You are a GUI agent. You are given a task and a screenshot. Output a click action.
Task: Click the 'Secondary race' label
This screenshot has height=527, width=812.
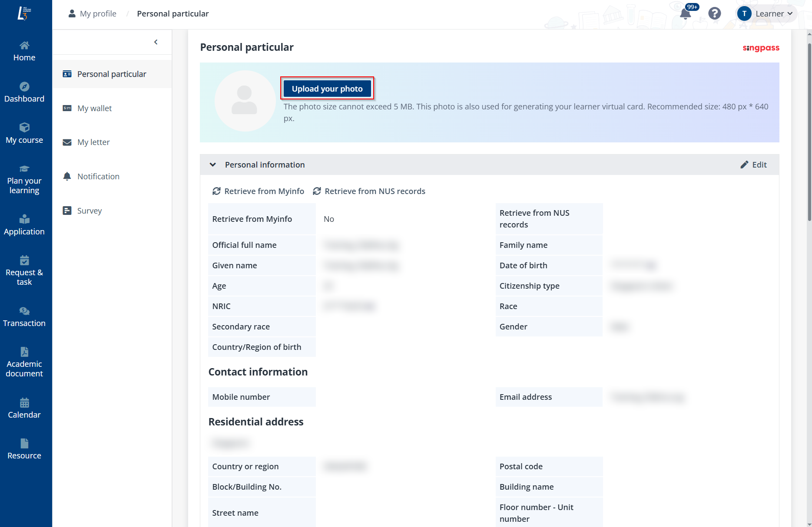[x=241, y=326]
